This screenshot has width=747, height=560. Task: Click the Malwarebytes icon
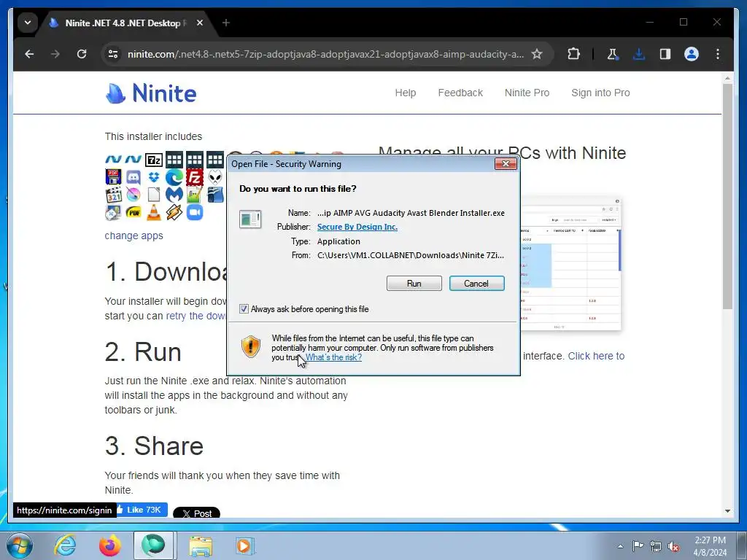[x=174, y=195]
